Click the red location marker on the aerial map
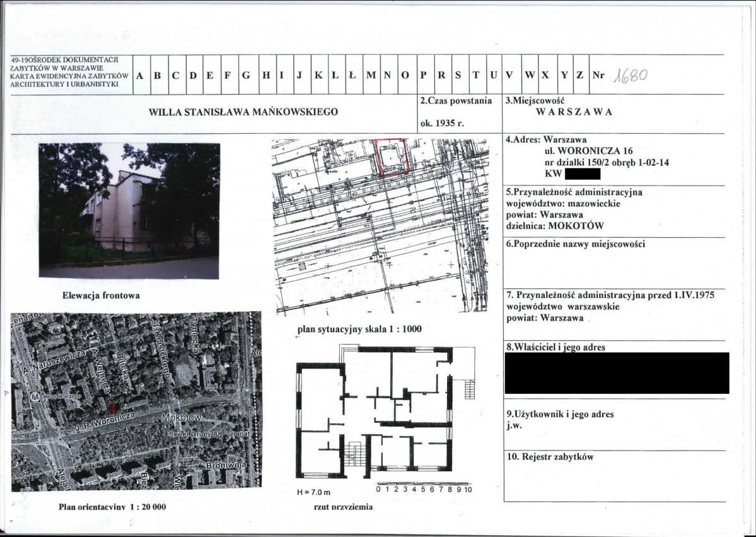Viewport: 756px width, 537px height. pos(112,410)
